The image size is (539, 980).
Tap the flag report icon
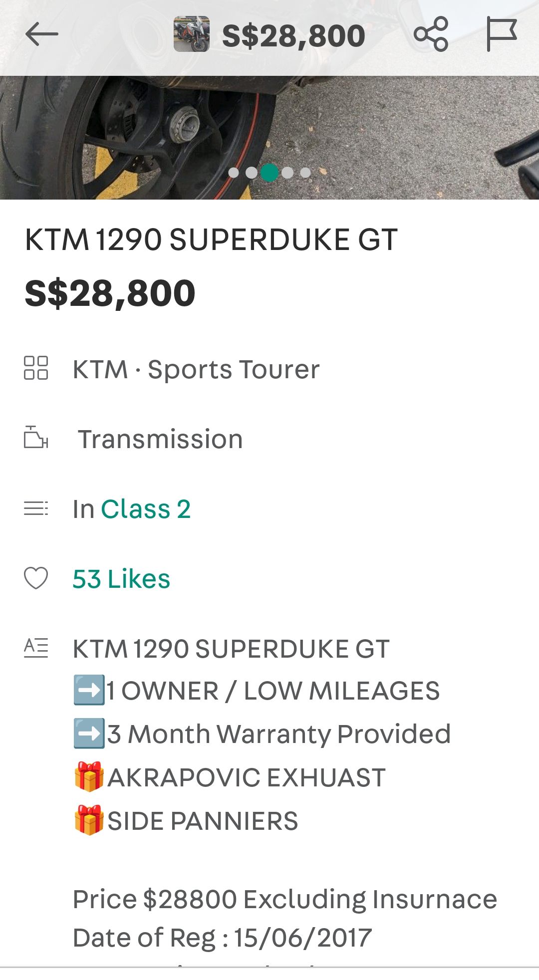pos(501,34)
